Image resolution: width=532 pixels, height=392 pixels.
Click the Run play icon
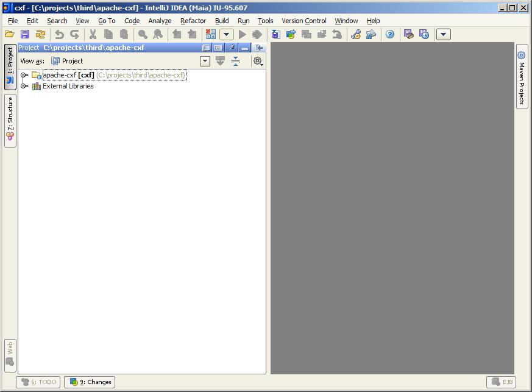[x=243, y=34]
